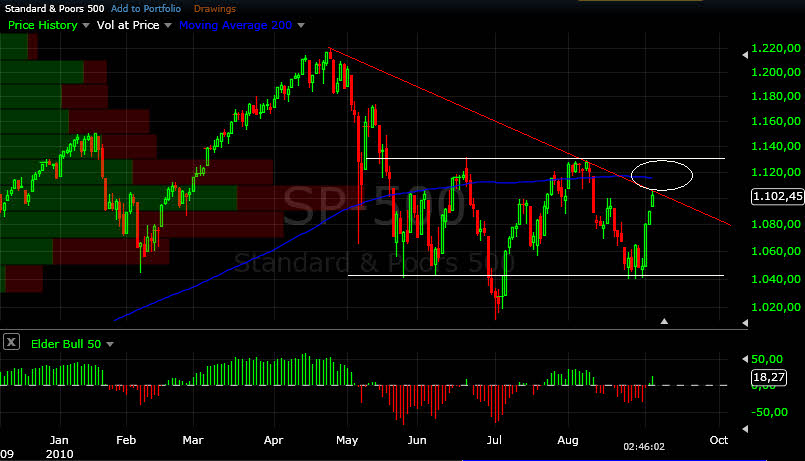Image resolution: width=805 pixels, height=461 pixels.
Task: Click the bottom price axis arrow below 1.020,00
Action: 745,323
